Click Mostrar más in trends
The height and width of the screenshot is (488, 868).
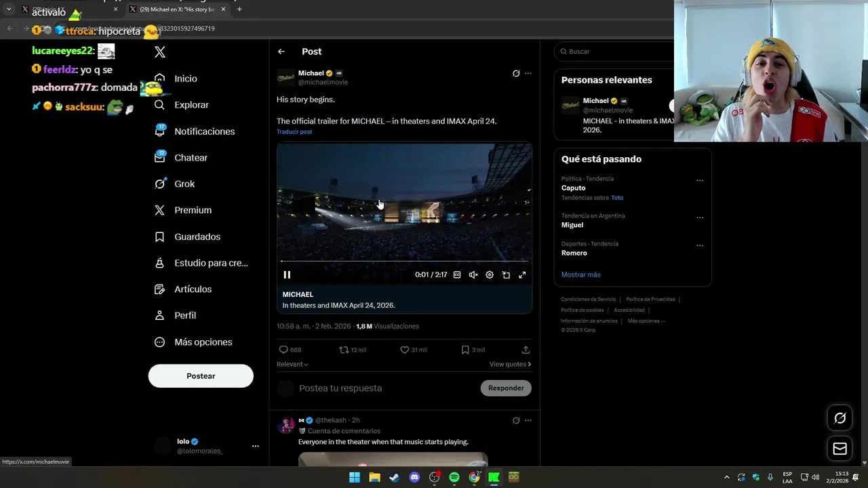[580, 274]
